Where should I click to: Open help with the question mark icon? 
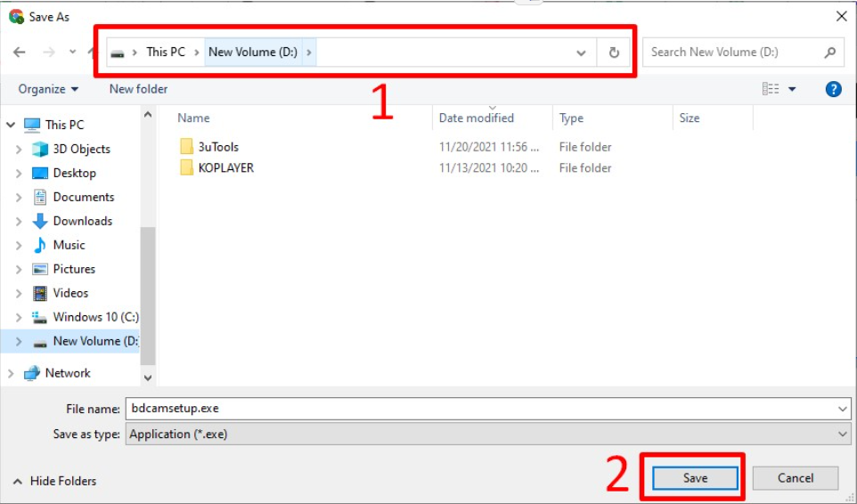[x=833, y=89]
